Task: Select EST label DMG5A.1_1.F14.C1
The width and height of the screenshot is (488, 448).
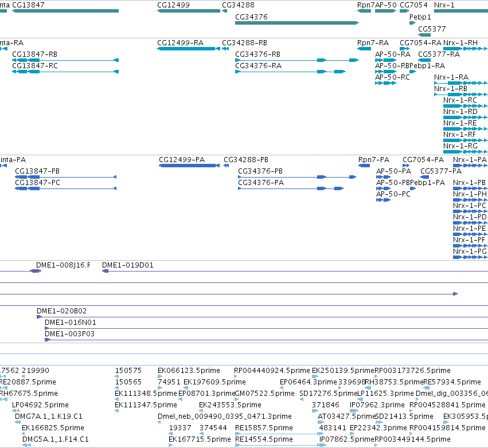Action: pyautogui.click(x=56, y=439)
